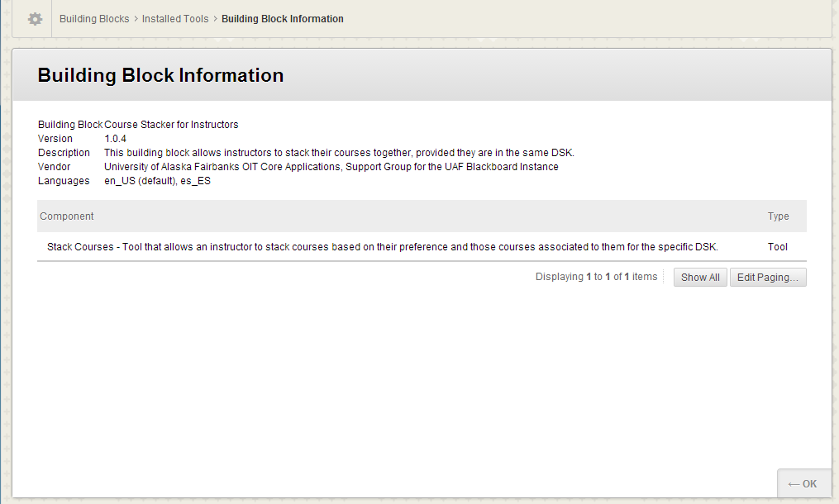The image size is (839, 504).
Task: Click the building block description sentence
Action: click(x=339, y=153)
